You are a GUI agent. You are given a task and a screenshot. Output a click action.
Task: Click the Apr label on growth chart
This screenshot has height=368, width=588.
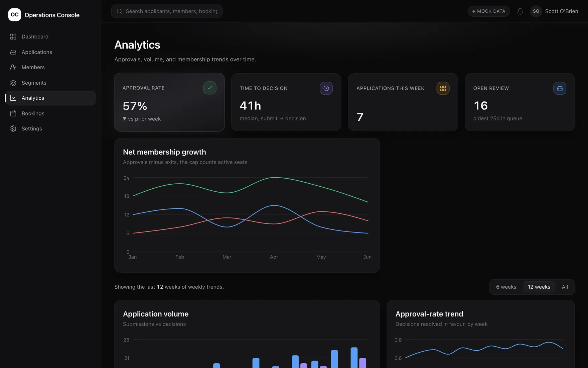[274, 257]
